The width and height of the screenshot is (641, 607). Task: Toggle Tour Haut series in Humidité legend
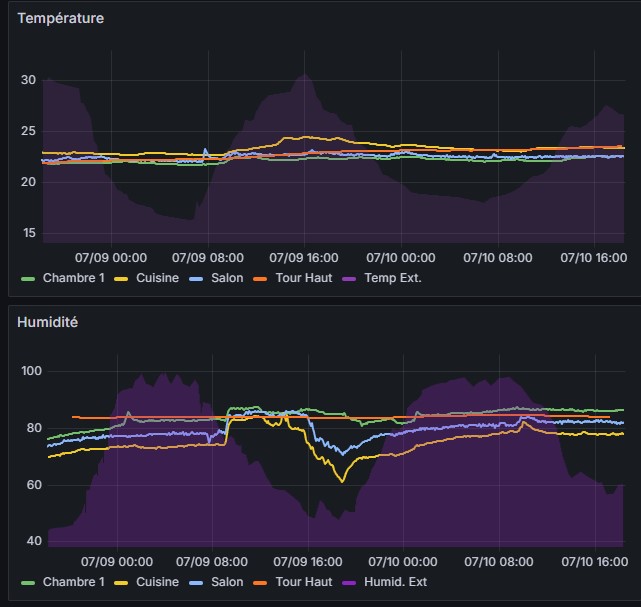click(x=304, y=582)
